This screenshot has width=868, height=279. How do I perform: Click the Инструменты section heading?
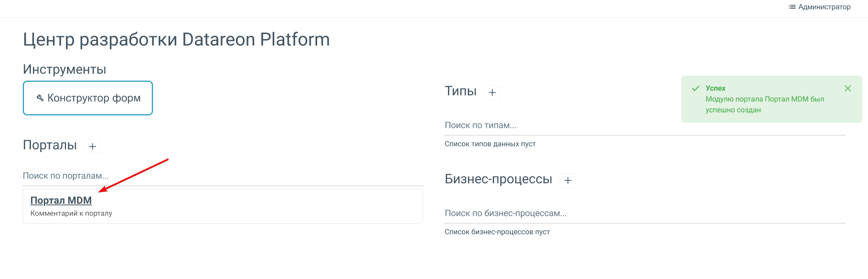tap(65, 69)
